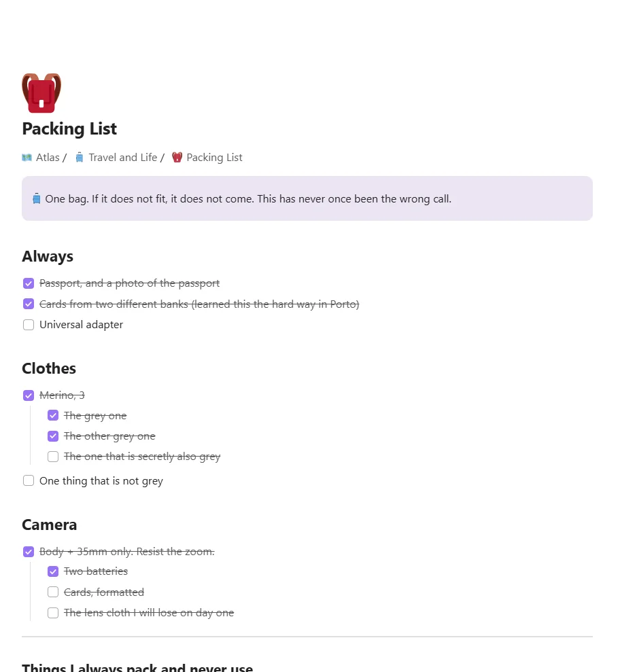The image size is (620, 672).
Task: Click the luggage emoji in the callout
Action: (x=37, y=199)
